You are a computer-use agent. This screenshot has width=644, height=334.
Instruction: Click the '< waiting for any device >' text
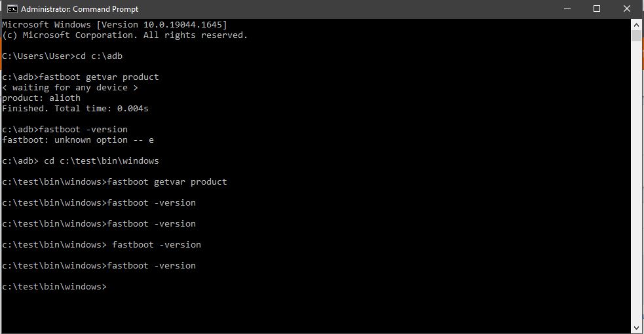click(x=70, y=87)
